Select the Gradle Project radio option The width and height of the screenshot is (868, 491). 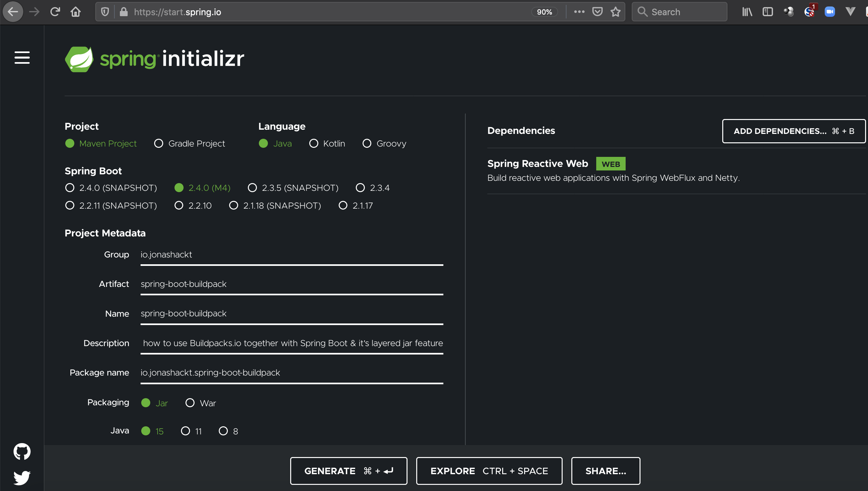coord(159,144)
